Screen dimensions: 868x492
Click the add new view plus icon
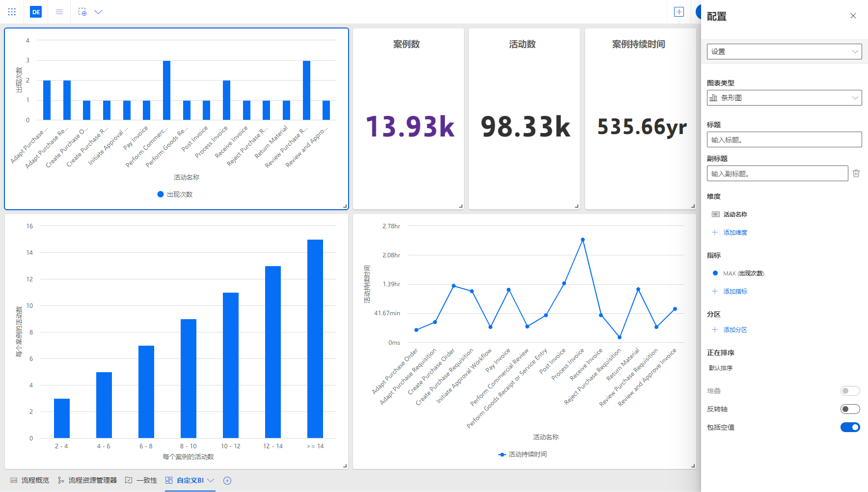tap(227, 481)
